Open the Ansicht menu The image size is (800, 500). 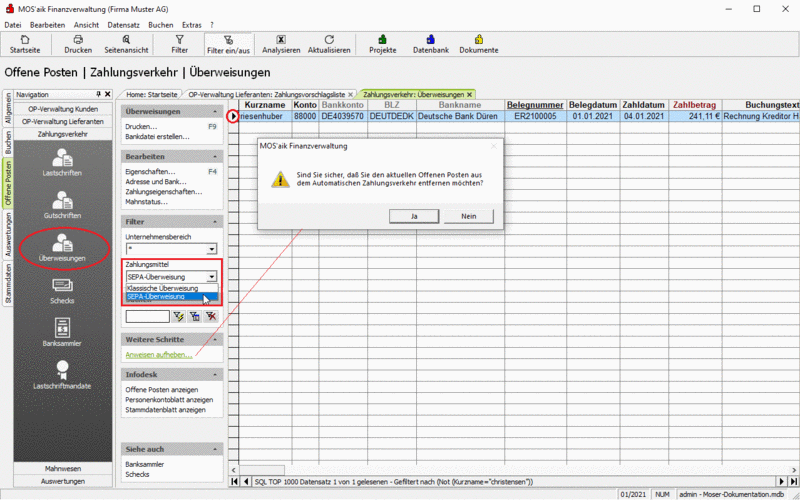pos(86,24)
